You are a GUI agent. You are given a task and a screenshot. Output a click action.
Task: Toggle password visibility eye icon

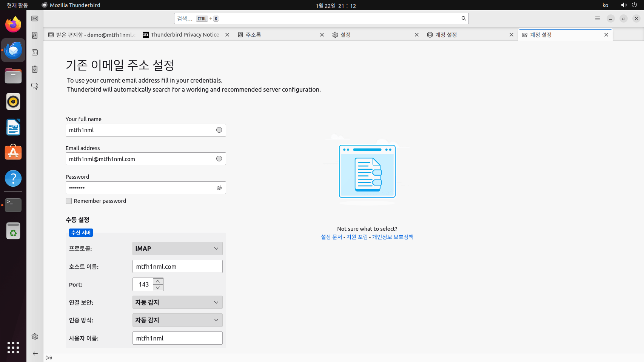(219, 188)
